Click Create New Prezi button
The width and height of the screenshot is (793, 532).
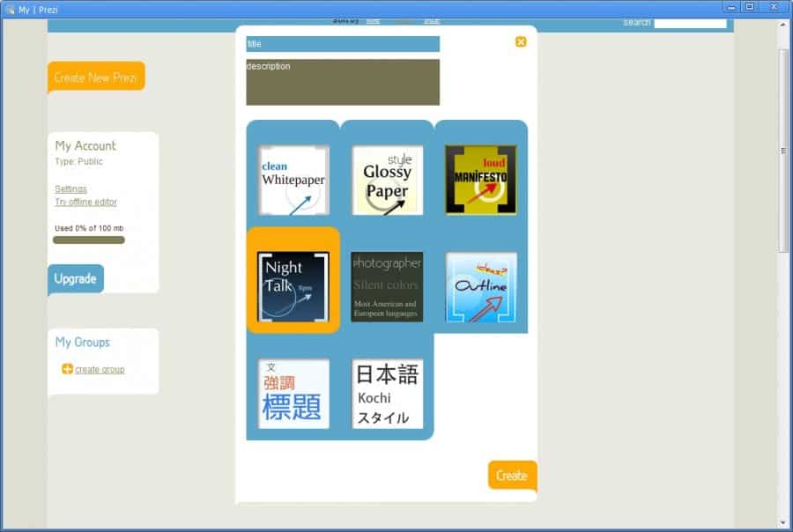click(x=96, y=78)
